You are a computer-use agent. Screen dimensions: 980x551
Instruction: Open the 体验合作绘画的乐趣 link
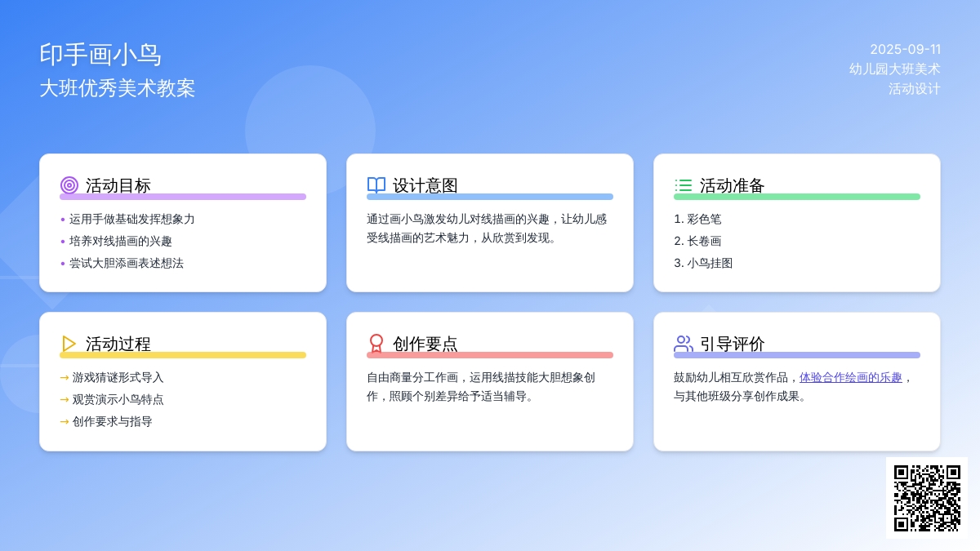[x=851, y=377]
